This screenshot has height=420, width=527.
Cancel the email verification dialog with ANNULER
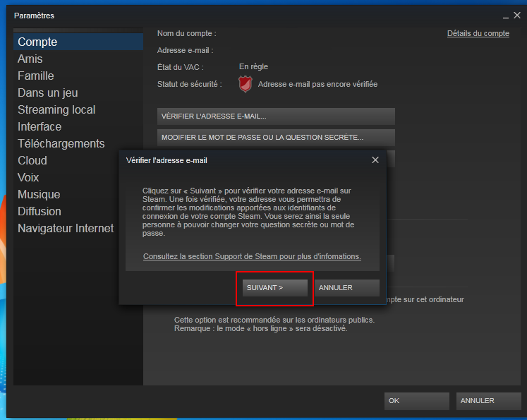(347, 288)
